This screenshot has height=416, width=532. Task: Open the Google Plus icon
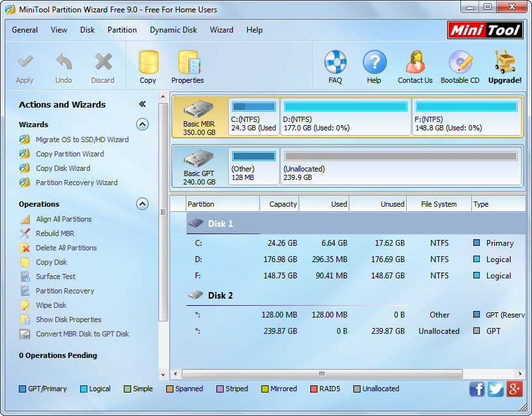click(514, 389)
